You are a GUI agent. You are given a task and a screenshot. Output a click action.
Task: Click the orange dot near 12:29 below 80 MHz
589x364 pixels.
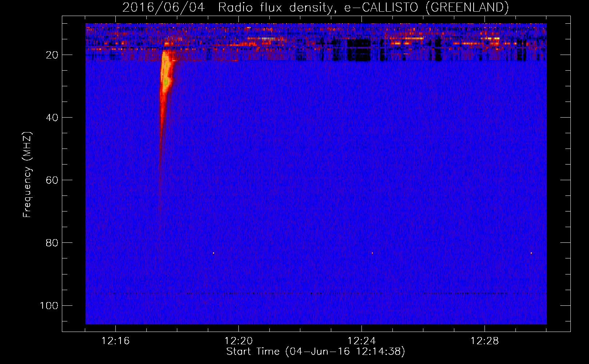tap(531, 253)
